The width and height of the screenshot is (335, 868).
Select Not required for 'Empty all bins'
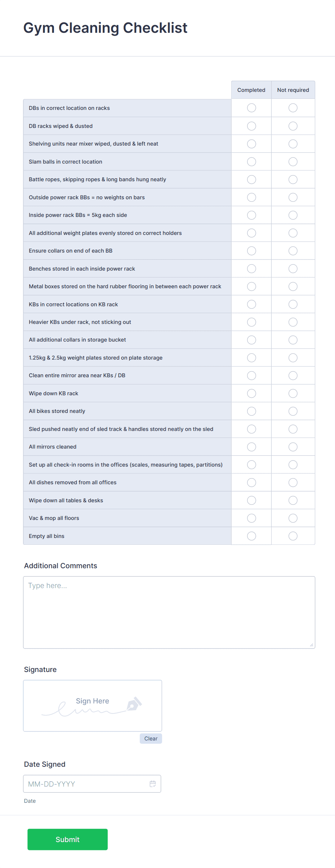click(x=293, y=536)
